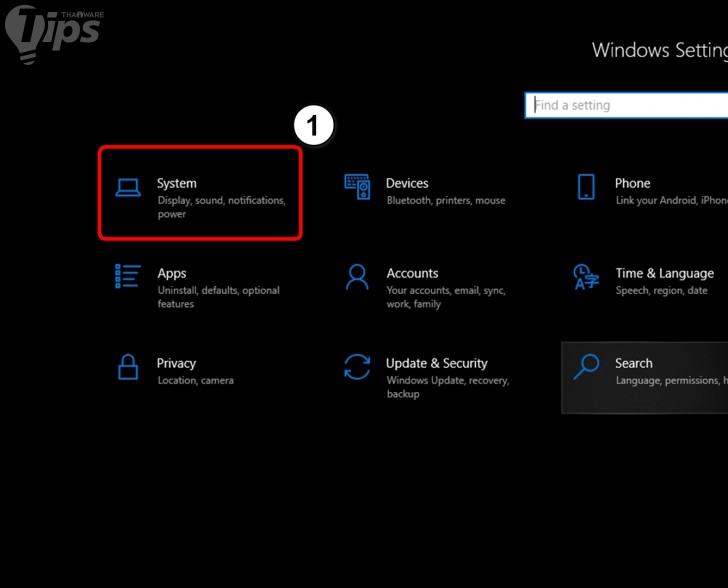Click the Phone icon

[586, 187]
